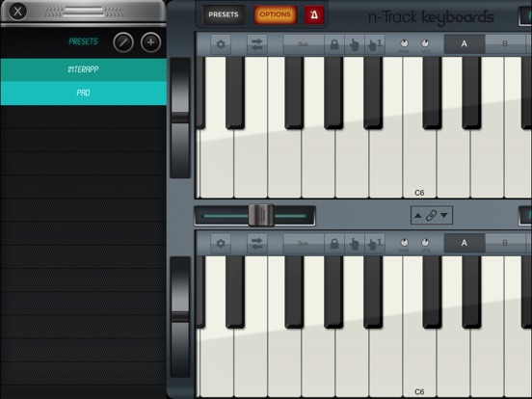
Task: Open the lower keyboard gear settings
Action: tap(221, 243)
